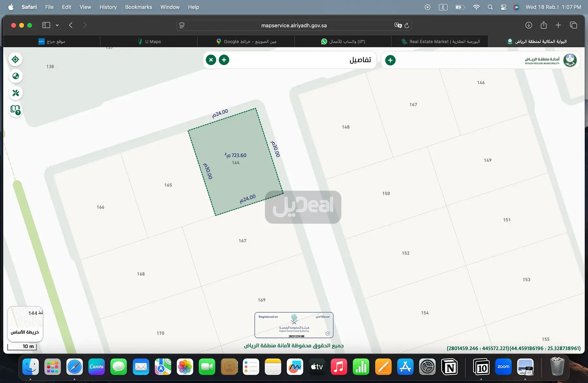
Task: Select parcel 167 on the map
Action: [242, 241]
